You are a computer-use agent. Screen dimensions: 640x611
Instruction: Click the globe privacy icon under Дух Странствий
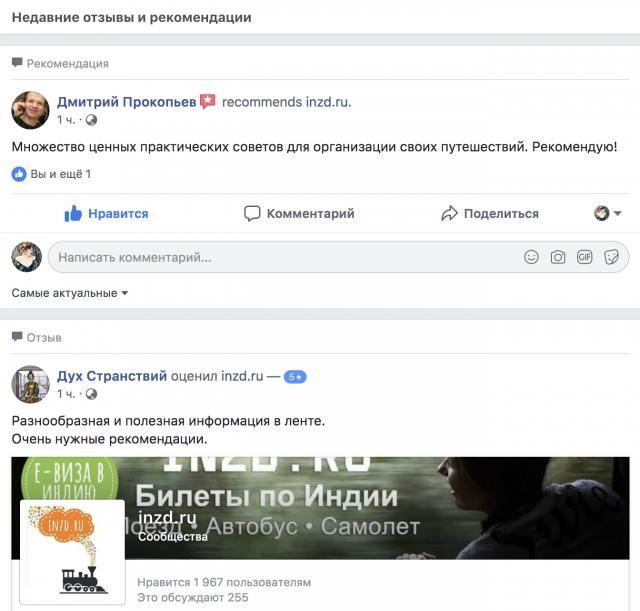[91, 394]
